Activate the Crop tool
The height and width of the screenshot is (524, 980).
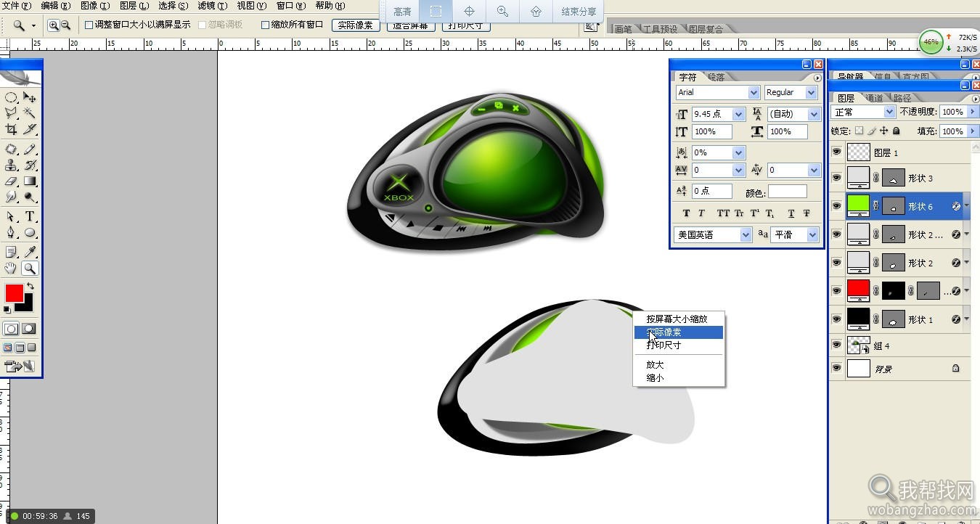pos(12,129)
